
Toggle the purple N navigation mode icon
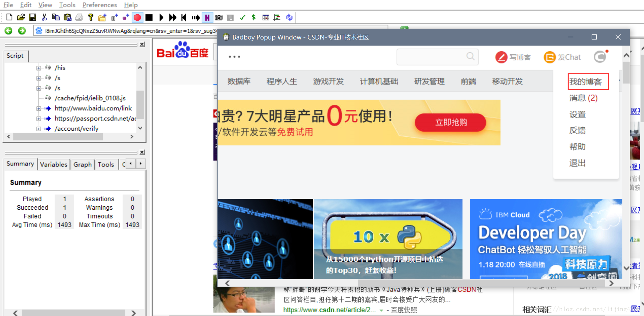coord(207,17)
